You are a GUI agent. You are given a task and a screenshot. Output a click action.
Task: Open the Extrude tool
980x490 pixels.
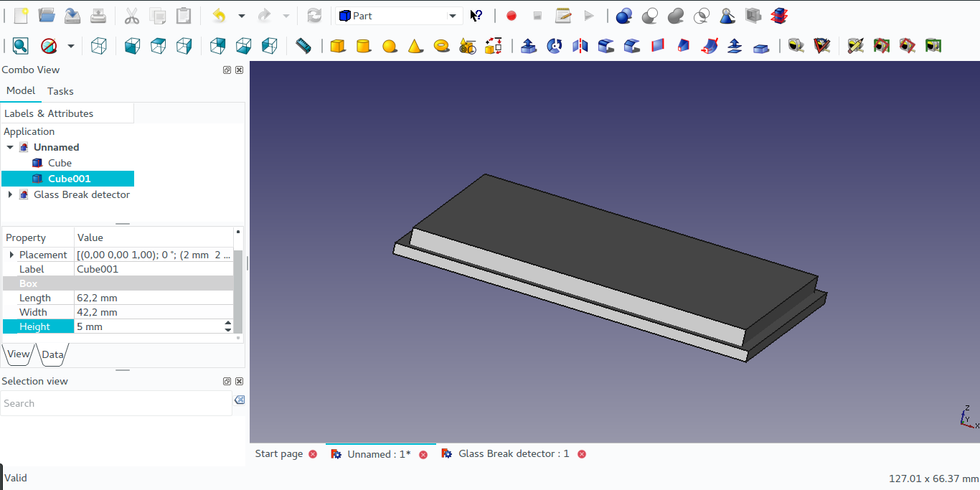click(x=529, y=45)
